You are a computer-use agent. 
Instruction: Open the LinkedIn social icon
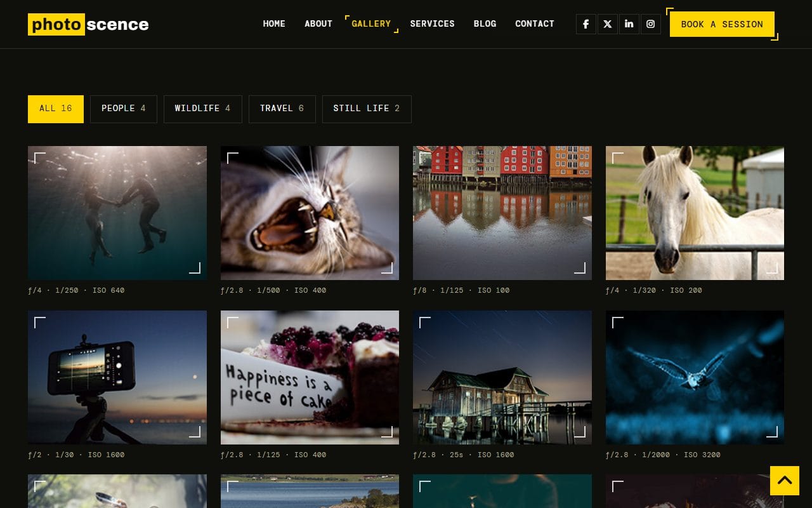[x=629, y=24]
